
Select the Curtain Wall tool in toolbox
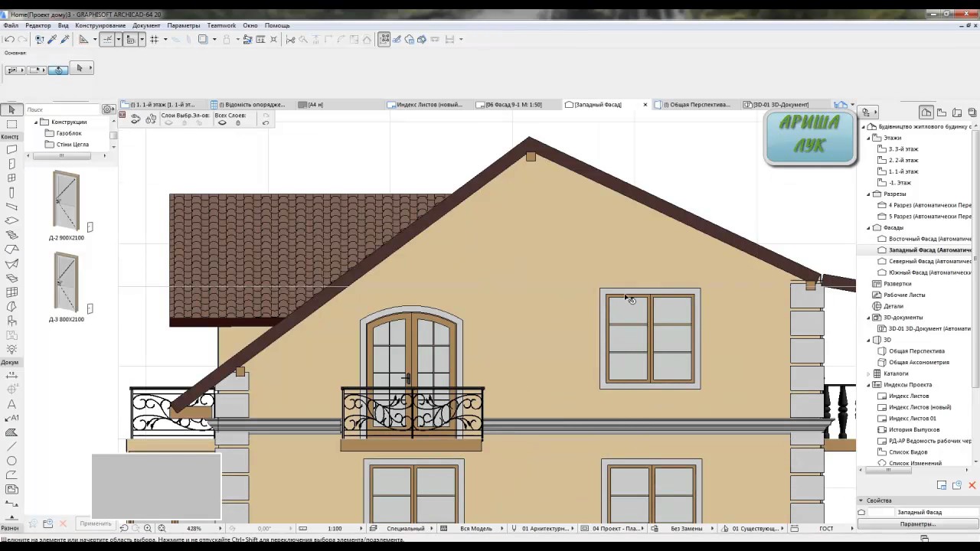tap(11, 292)
